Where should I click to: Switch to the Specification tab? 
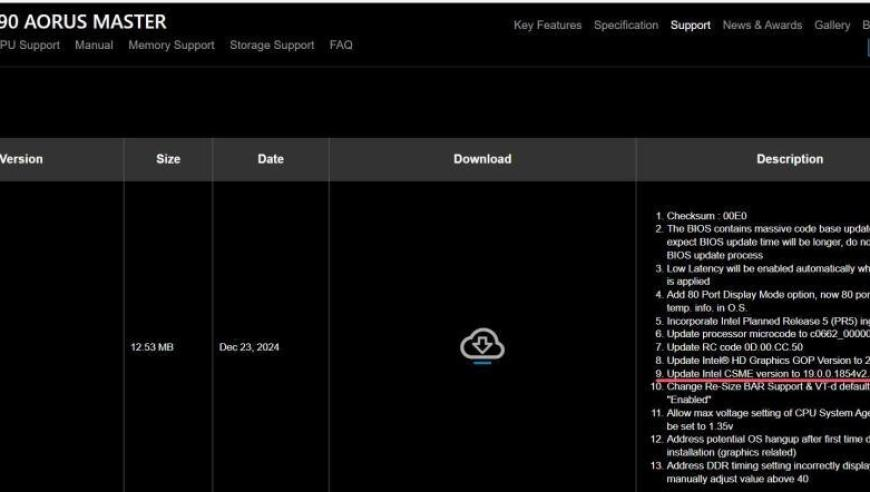626,25
